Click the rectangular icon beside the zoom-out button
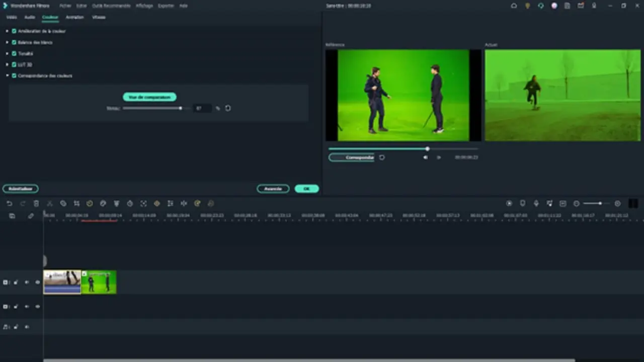This screenshot has width=644, height=362. [563, 204]
